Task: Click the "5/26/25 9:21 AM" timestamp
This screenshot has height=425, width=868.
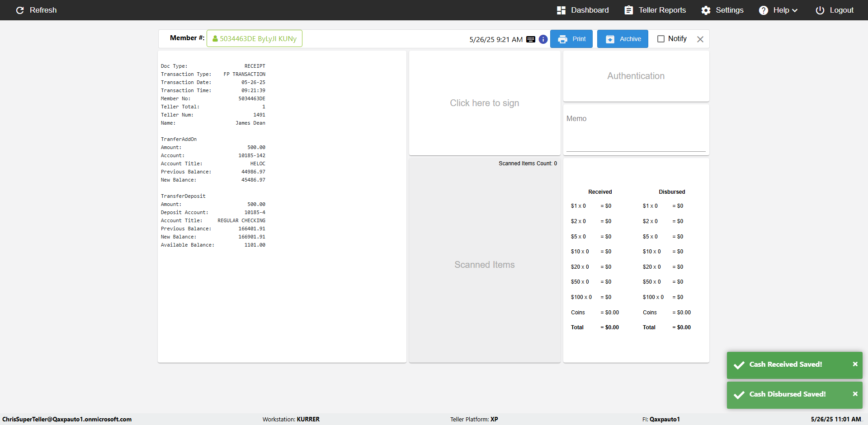Action: point(496,39)
